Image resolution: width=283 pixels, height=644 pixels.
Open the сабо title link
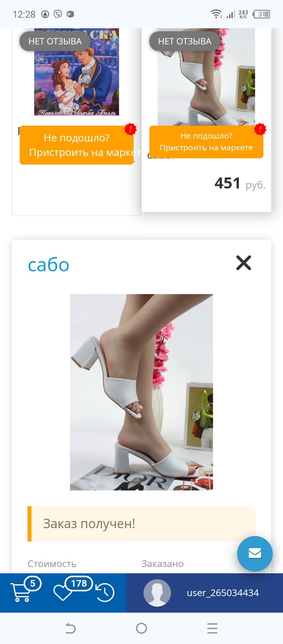point(49,265)
